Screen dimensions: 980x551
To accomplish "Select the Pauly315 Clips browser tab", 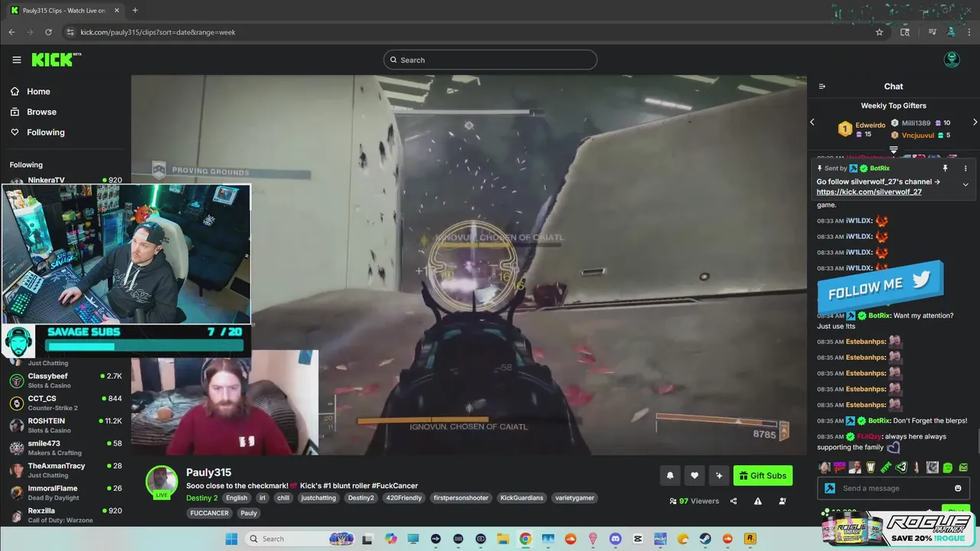I will click(65, 11).
